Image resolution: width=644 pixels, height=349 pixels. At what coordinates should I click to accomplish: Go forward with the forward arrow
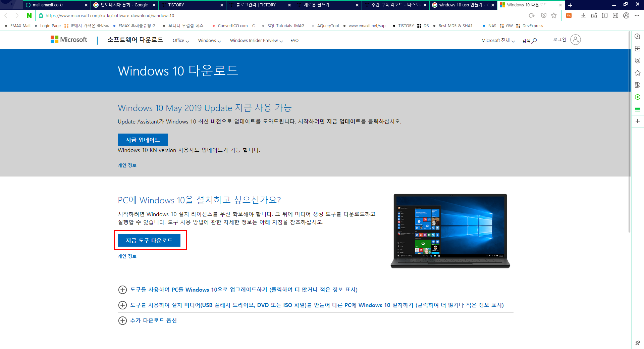tap(17, 15)
